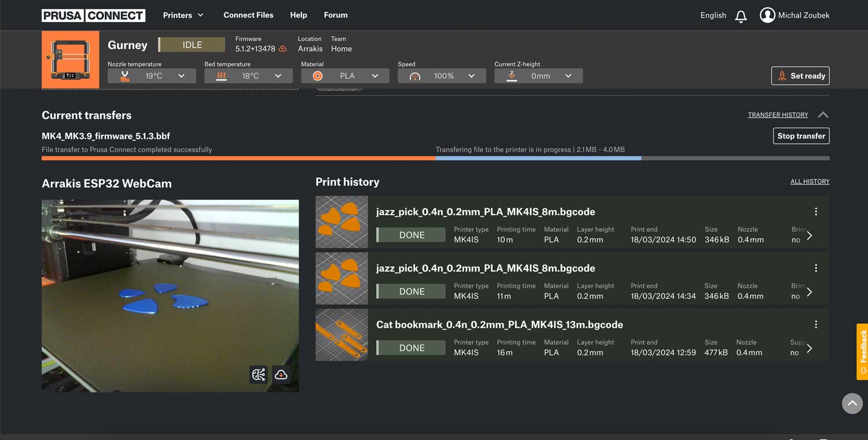Click the notification bell icon
The width and height of the screenshot is (868, 440).
pyautogui.click(x=741, y=16)
